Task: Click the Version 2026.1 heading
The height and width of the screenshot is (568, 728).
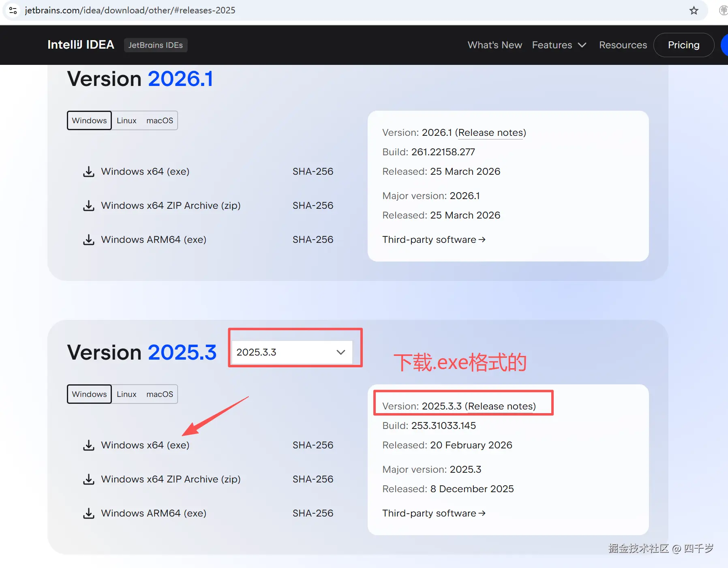Action: click(140, 79)
